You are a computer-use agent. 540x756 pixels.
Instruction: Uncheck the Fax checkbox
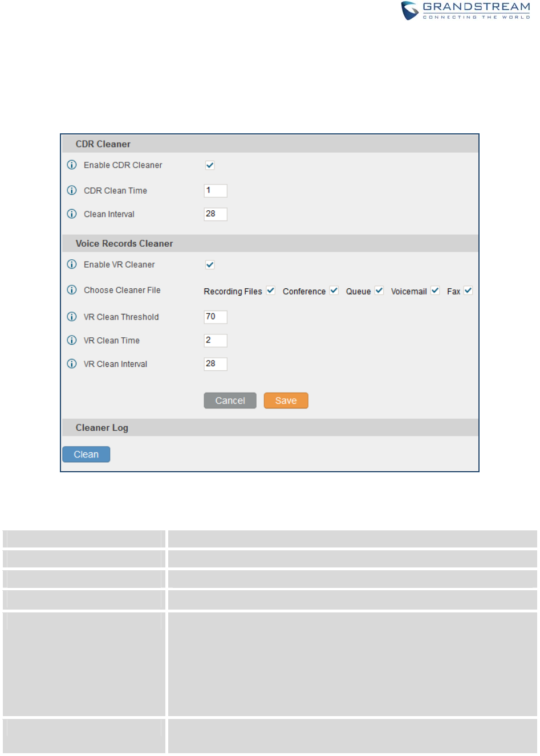[468, 291]
